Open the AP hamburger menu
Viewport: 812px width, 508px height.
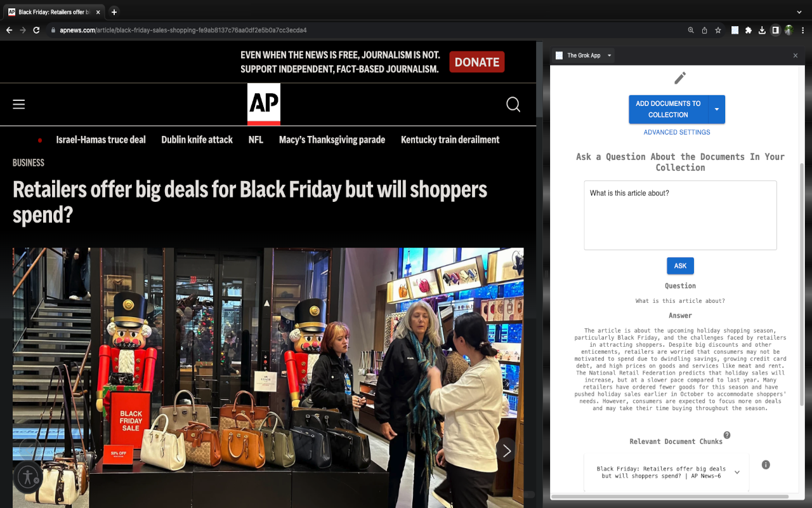[x=18, y=104]
